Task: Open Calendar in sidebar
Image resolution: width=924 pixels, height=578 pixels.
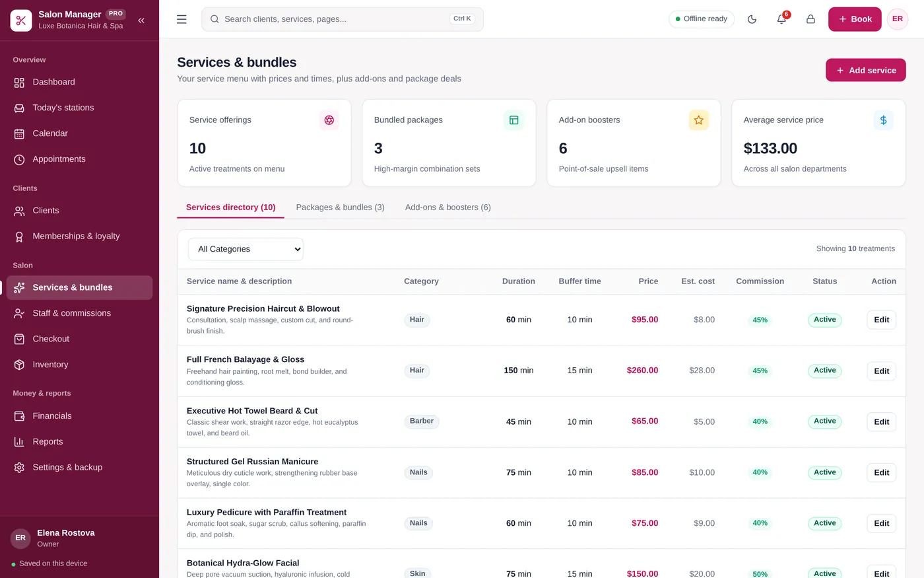Action: (x=79, y=133)
